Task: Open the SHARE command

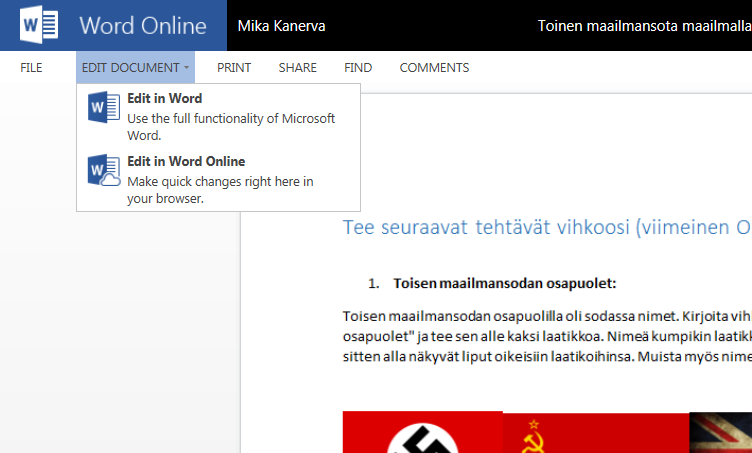Action: 297,68
